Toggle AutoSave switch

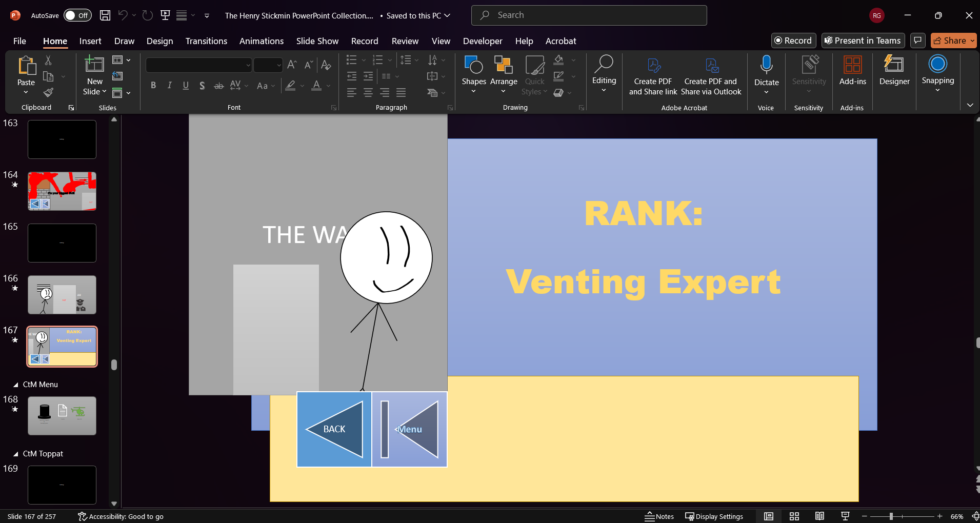point(77,15)
